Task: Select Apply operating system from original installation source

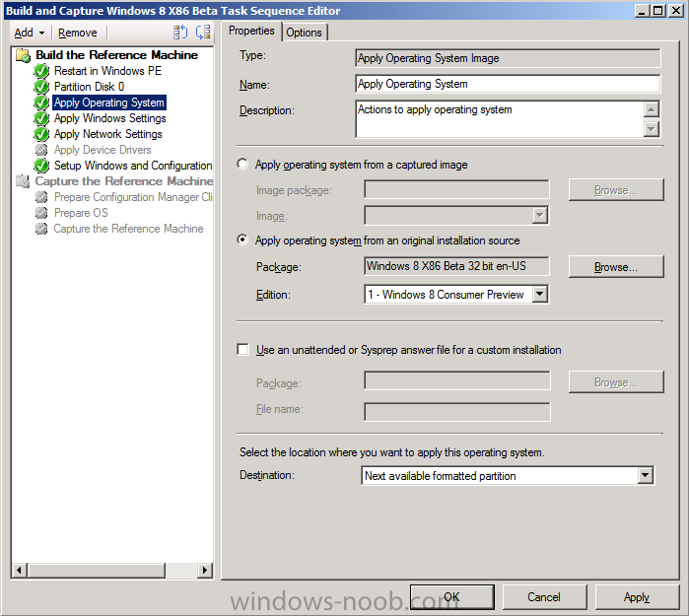Action: click(242, 240)
